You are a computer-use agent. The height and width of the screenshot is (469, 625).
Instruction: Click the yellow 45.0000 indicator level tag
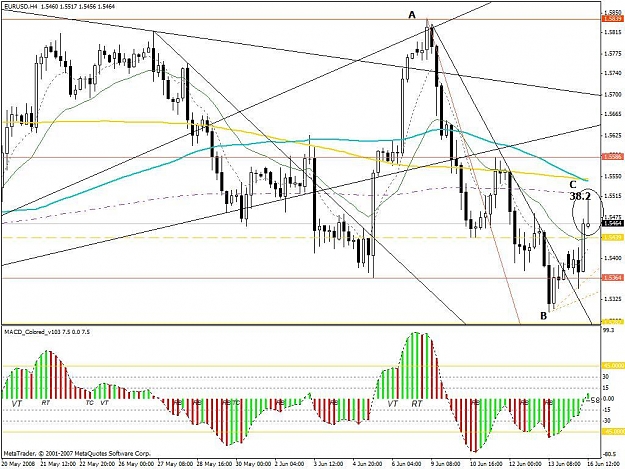coord(613,366)
